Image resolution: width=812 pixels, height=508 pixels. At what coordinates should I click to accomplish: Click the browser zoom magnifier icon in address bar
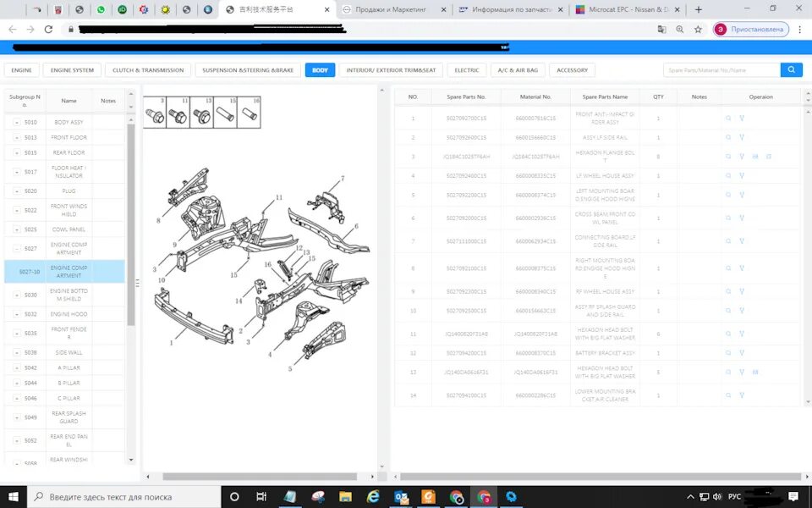click(680, 30)
